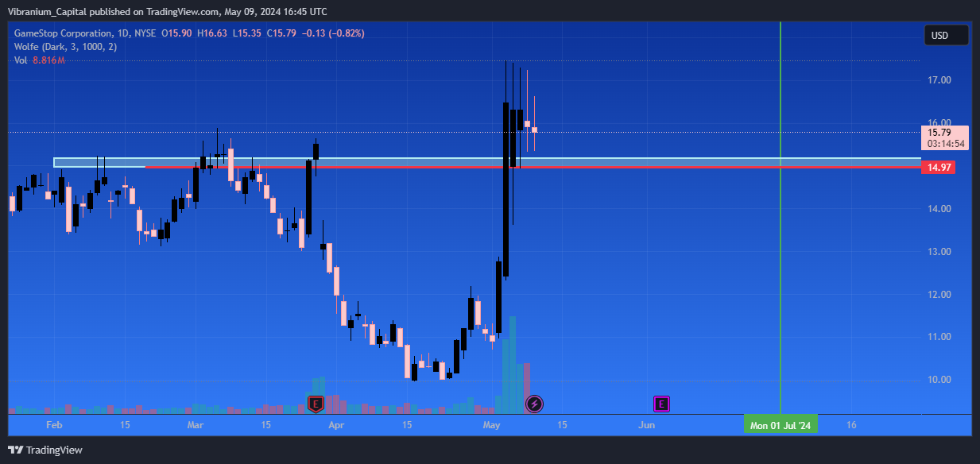This screenshot has width=980, height=464.
Task: Click the 17.00 price axis label
Action: coord(939,80)
